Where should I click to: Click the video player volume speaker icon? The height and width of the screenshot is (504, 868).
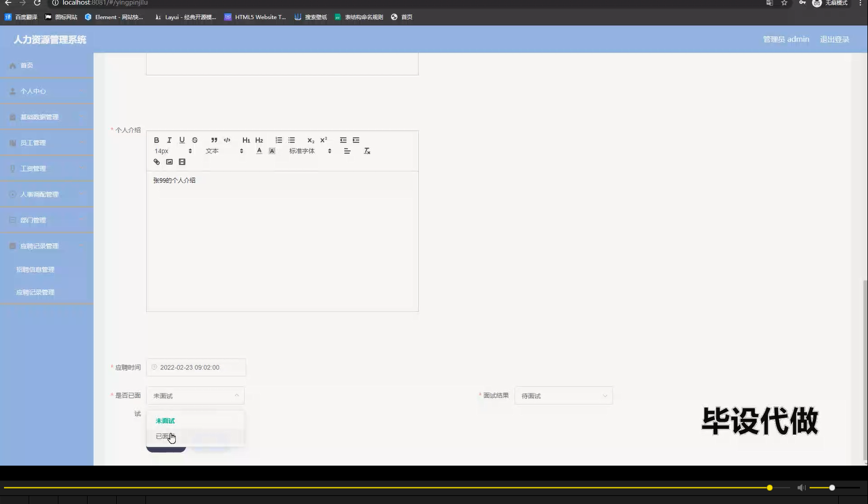coord(801,487)
